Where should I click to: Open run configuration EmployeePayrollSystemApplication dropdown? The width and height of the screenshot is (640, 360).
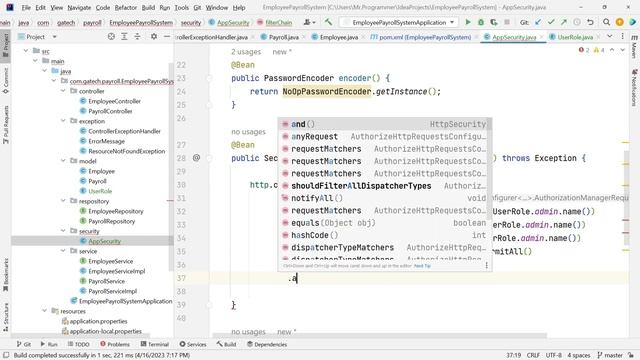pyautogui.click(x=399, y=22)
